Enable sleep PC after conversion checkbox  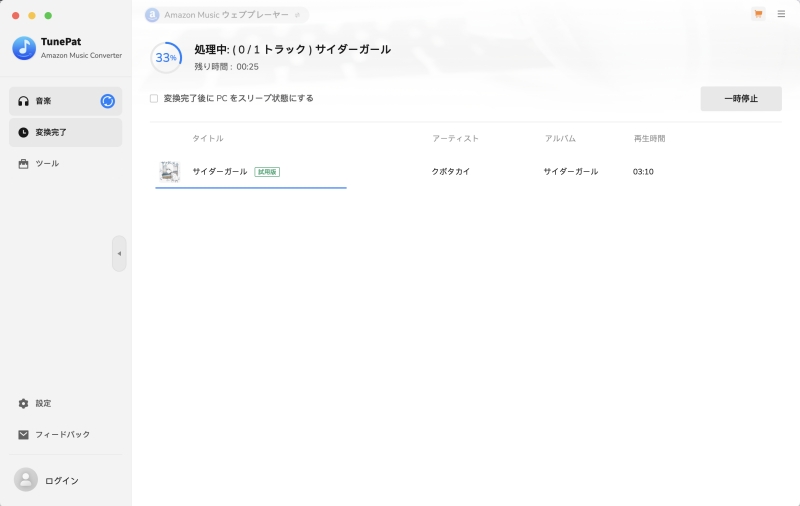[154, 98]
